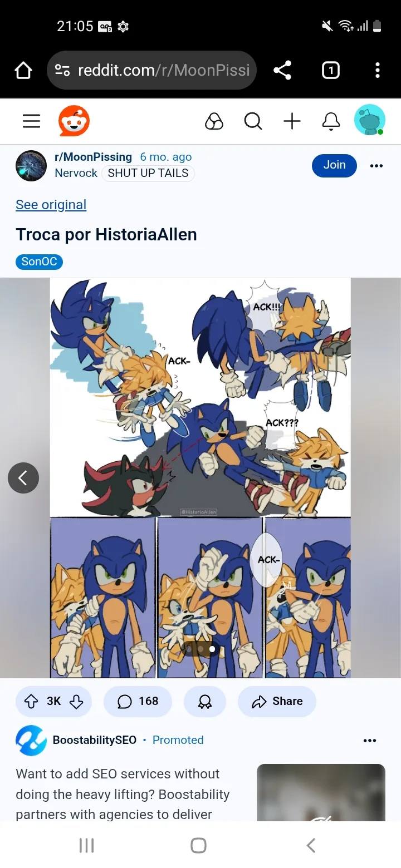Go to previous gallery image
This screenshot has height=868, width=401.
(x=23, y=478)
